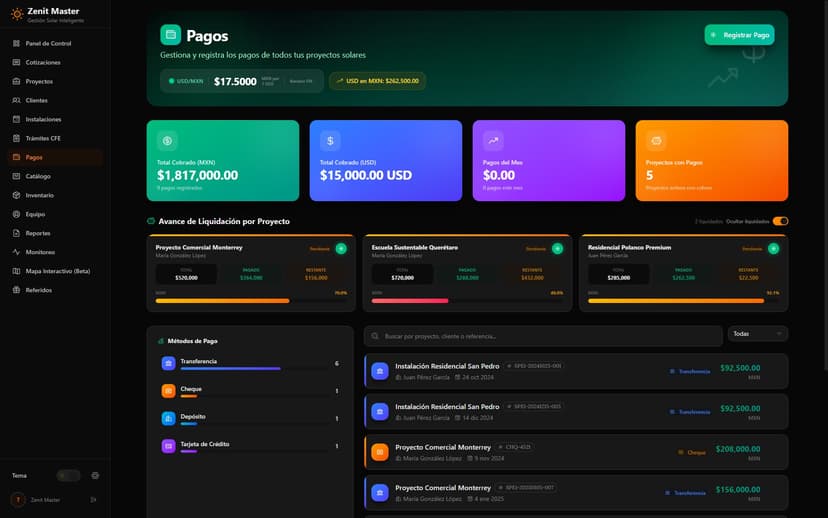Image resolution: width=828 pixels, height=518 pixels.
Task: Click the Zenit Master sun logo
Action: click(x=17, y=15)
